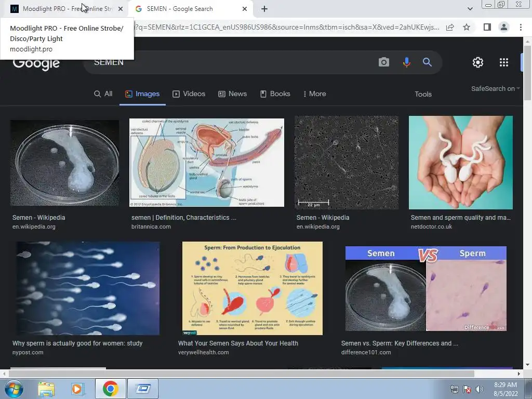Click horizontal scrollbar right arrow
Image resolution: width=532 pixels, height=399 pixels.
[x=519, y=374]
